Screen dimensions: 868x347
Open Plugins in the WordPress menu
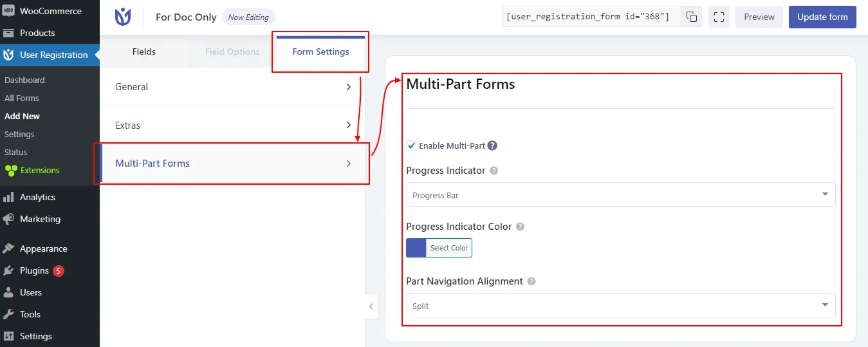tap(34, 271)
